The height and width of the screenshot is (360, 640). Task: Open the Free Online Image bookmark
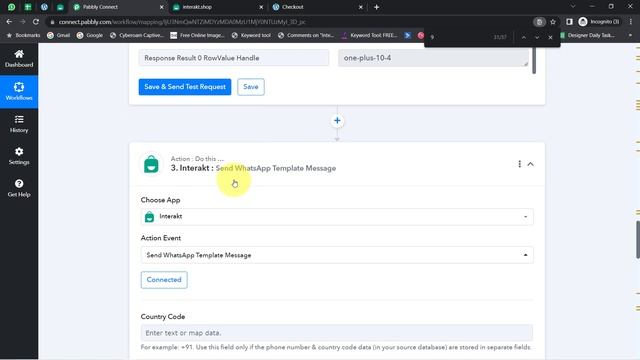coord(198,36)
